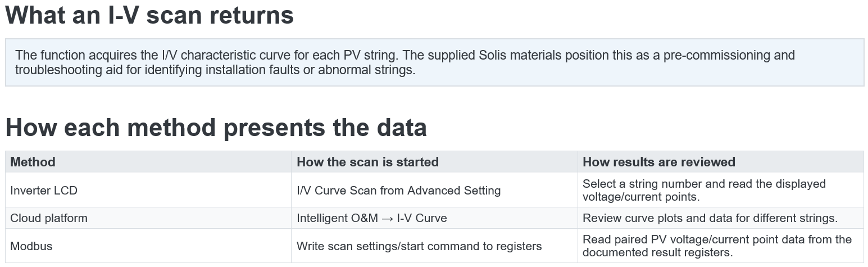Screen dimensions: 868x267
Task: Select the "How results are reviewed" column header
Action: pyautogui.click(x=720, y=162)
